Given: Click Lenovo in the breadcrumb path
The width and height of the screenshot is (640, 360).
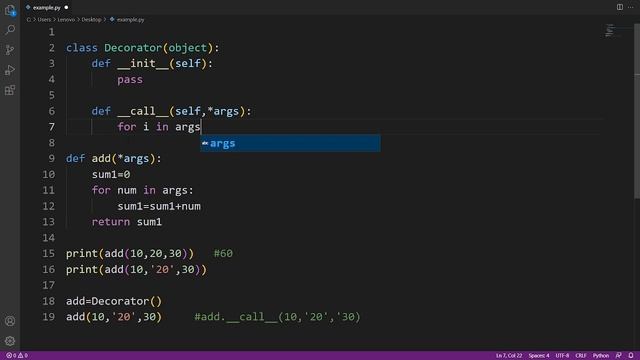Looking at the screenshot, I should [x=66, y=20].
